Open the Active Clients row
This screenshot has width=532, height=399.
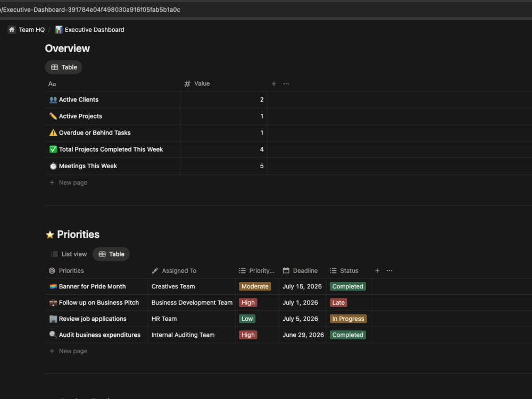point(79,100)
